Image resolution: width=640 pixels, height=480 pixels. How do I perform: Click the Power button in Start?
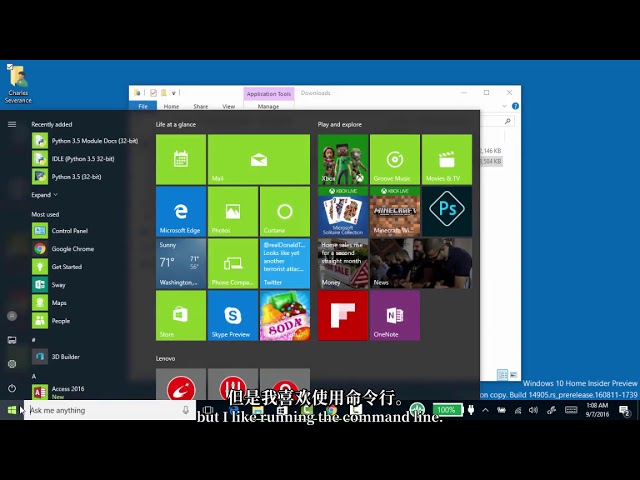[x=12, y=388]
